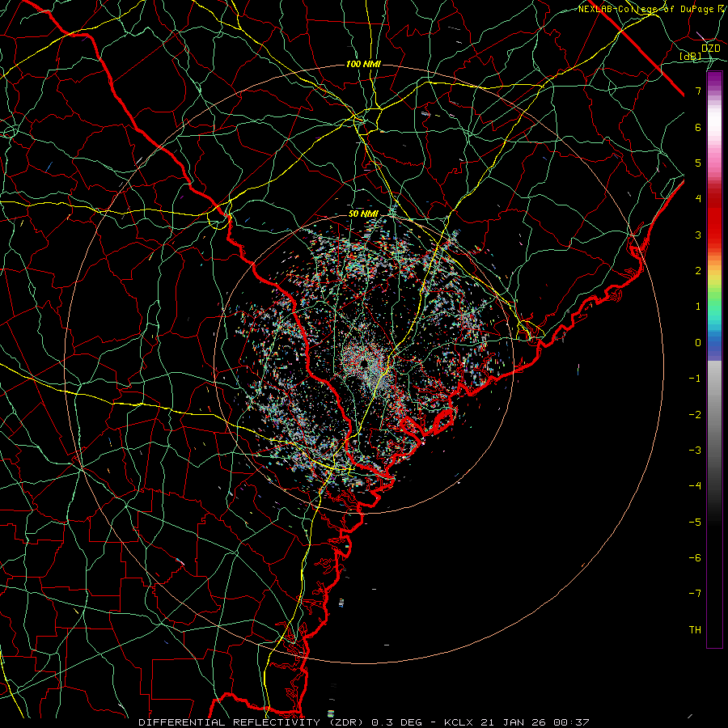The width and height of the screenshot is (728, 728).
Task: Click the '5' value on color scale
Action: [698, 163]
